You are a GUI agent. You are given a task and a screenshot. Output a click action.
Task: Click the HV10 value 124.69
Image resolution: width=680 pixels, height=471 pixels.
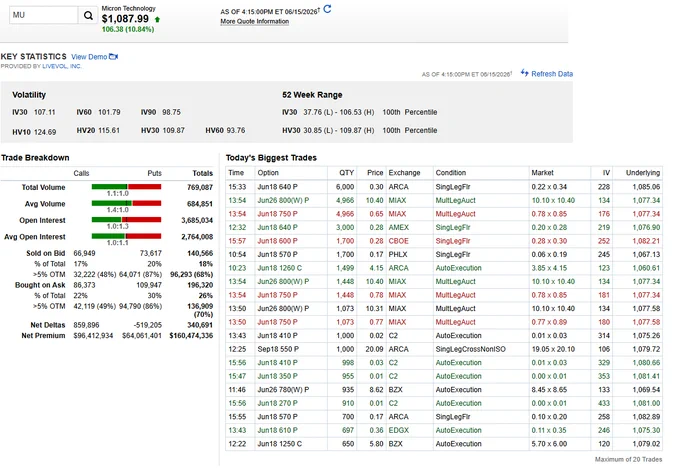[x=45, y=132]
